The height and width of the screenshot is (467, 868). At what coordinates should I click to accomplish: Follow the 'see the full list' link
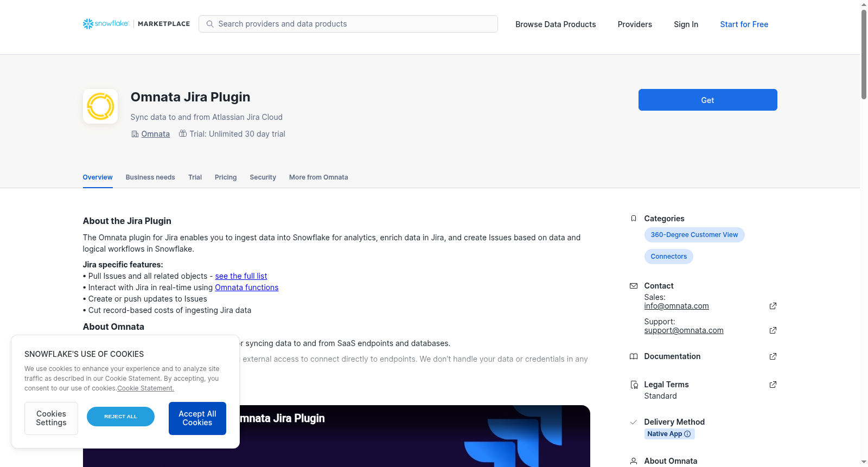coord(241,276)
